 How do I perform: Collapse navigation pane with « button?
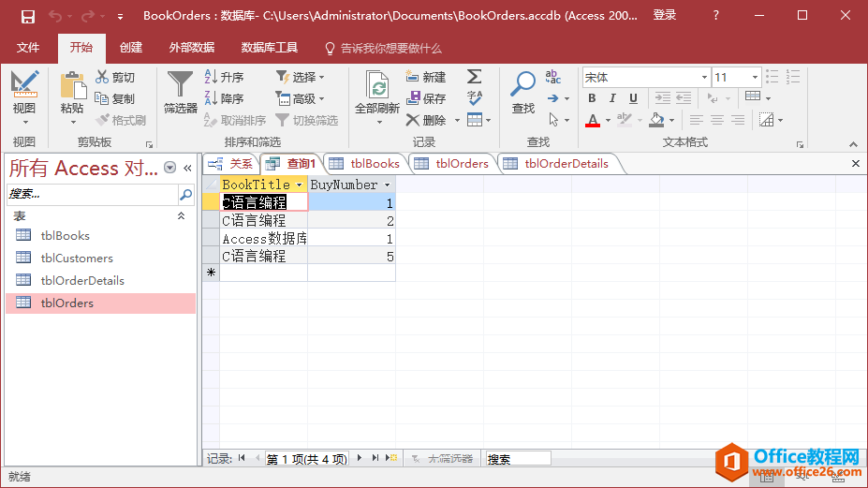pos(187,168)
